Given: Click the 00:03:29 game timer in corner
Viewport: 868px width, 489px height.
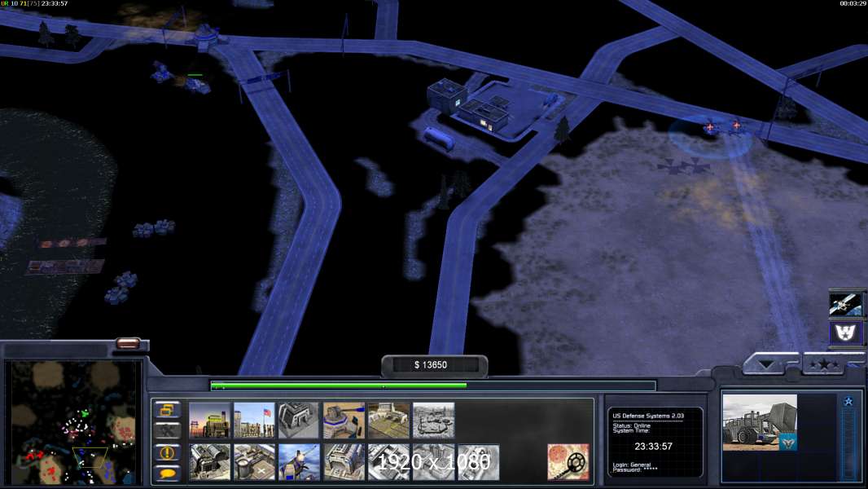Looking at the screenshot, I should (853, 3).
